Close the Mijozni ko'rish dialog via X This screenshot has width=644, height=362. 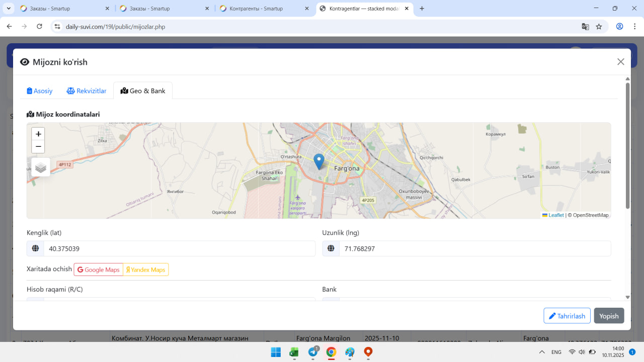(x=620, y=62)
